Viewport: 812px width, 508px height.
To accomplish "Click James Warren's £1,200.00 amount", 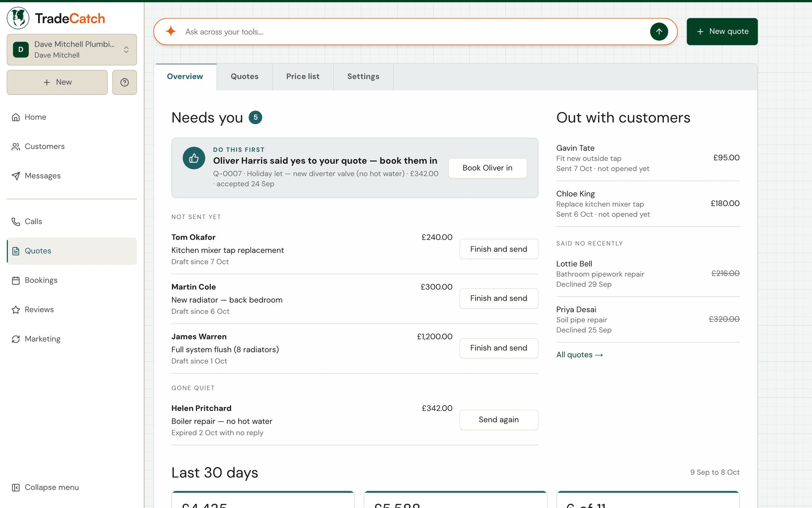I will (x=435, y=337).
